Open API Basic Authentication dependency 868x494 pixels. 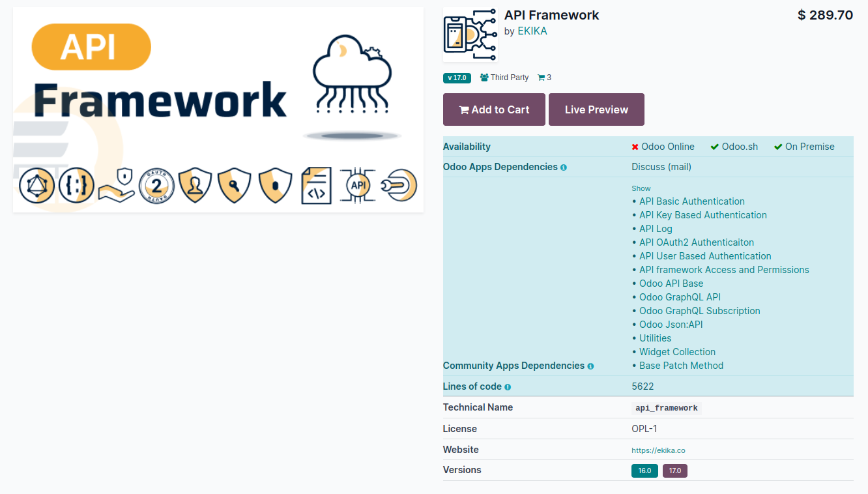pos(692,201)
